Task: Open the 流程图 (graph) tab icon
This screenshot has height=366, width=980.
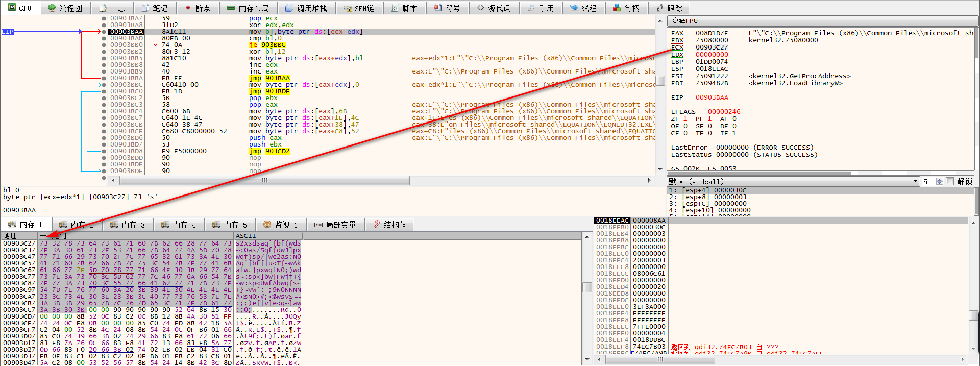Action: [x=52, y=8]
